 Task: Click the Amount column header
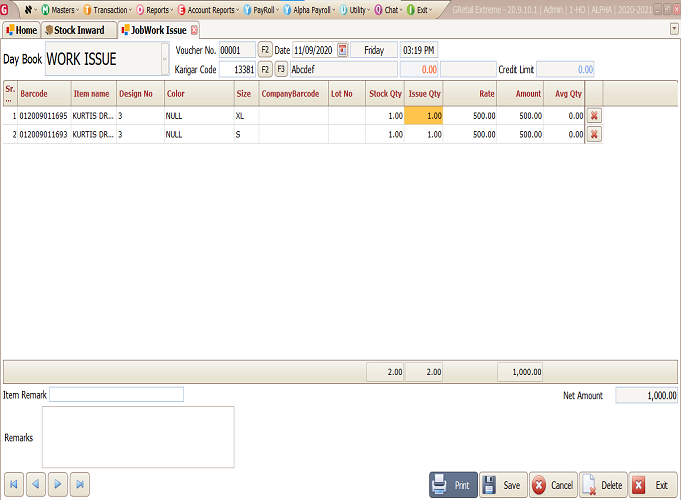520,94
